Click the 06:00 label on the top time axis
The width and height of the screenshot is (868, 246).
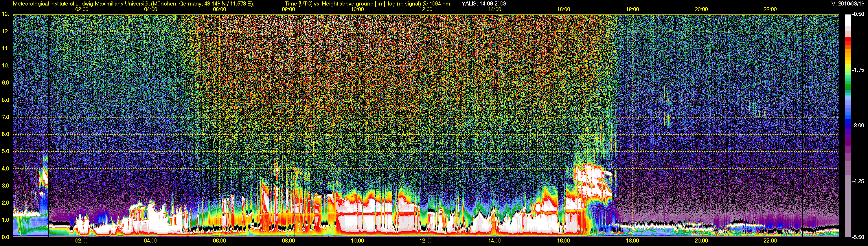coord(219,10)
